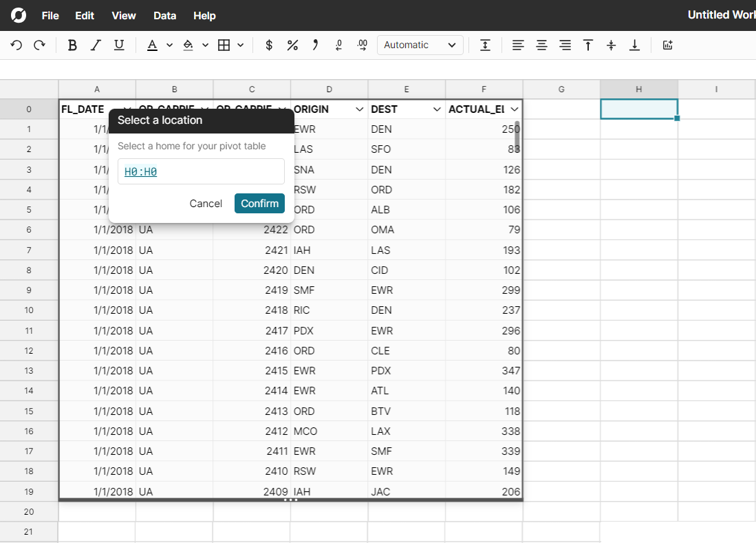Apply currency dollar format
The height and width of the screenshot is (545, 756).
click(269, 45)
